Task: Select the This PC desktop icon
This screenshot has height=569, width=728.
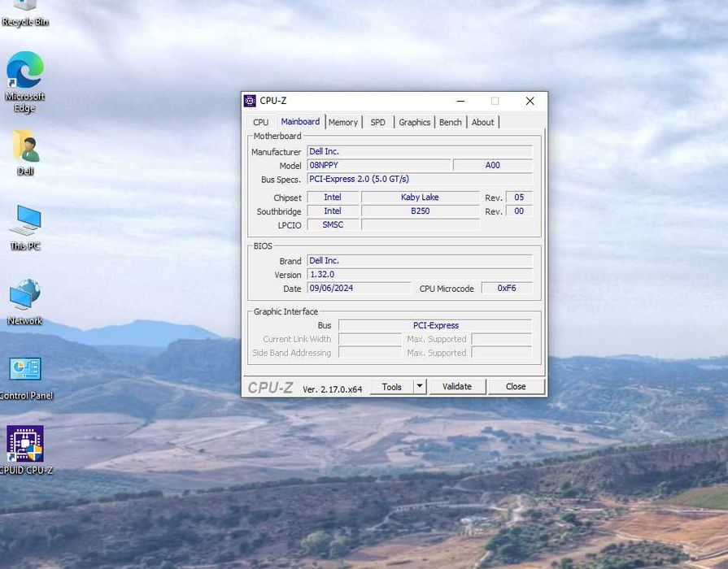Action: 25,228
